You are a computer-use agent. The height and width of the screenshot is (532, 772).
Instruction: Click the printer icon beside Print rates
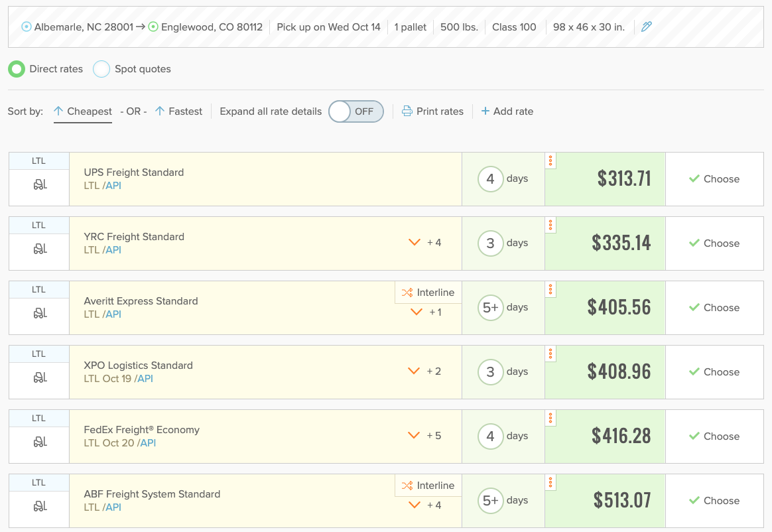click(407, 111)
